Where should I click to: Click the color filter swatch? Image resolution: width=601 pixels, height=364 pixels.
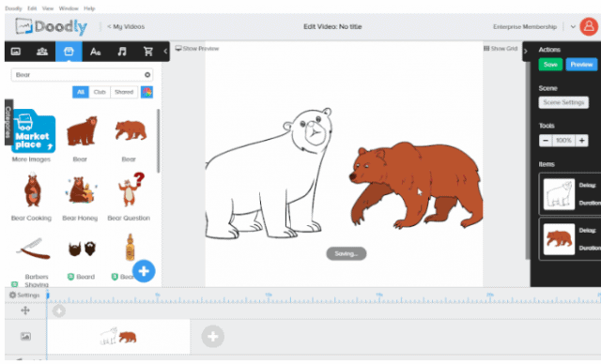[146, 92]
